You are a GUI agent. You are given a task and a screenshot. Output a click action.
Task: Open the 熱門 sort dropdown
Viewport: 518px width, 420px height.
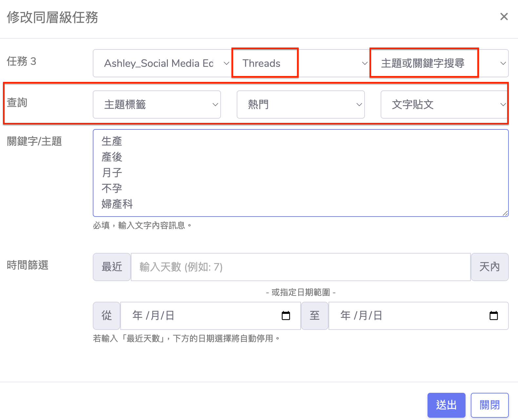(x=300, y=105)
